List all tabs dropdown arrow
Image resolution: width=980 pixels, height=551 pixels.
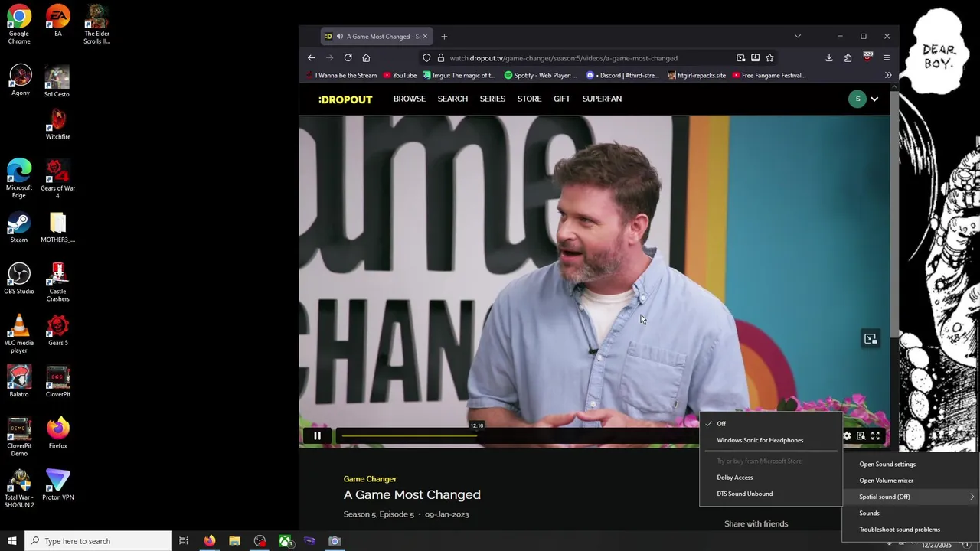[798, 36]
